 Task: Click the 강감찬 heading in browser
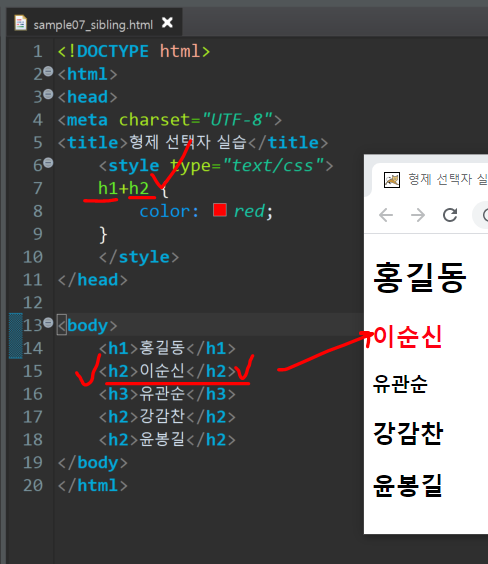408,433
